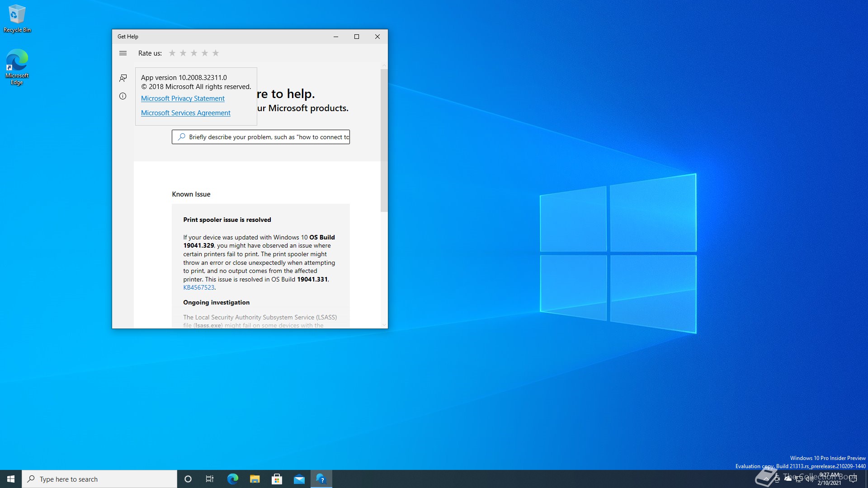868x488 pixels.
Task: Click the scrollbar down arrow in Get Help
Action: click(384, 325)
